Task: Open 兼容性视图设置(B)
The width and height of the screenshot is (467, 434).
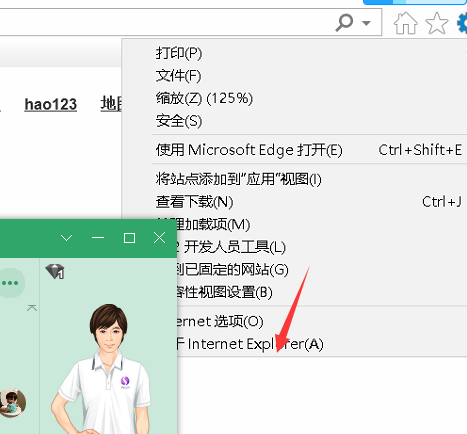Action: (321, 292)
